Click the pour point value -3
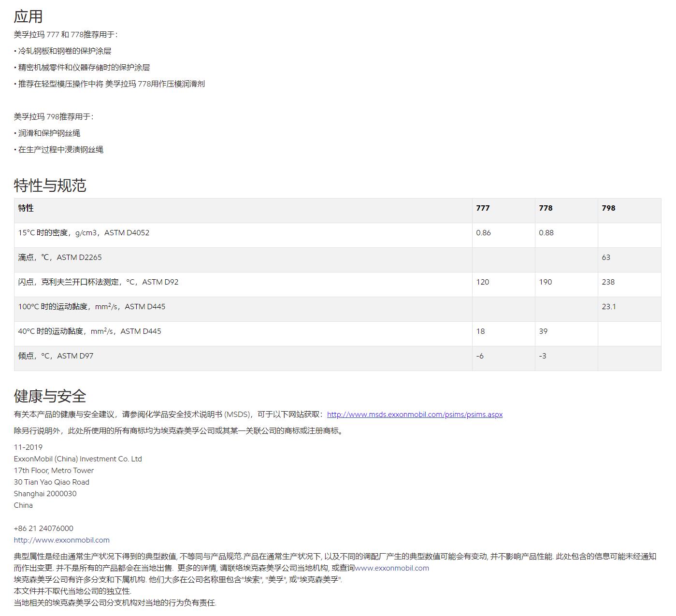This screenshot has width=676, height=616. pos(543,356)
